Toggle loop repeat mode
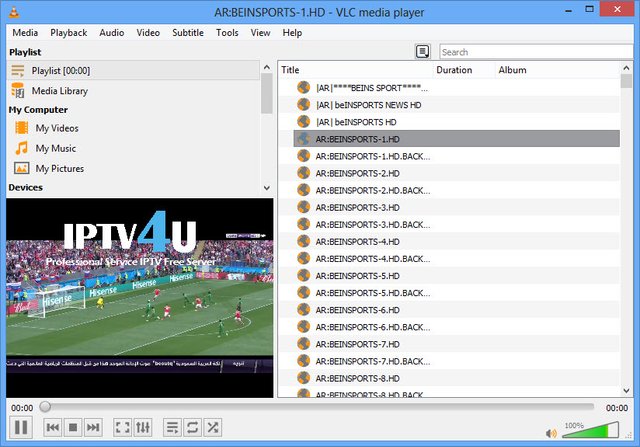 pyautogui.click(x=192, y=427)
